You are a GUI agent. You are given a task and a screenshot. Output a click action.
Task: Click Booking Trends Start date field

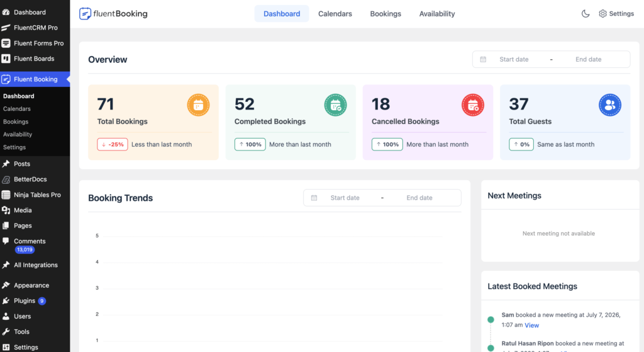pos(345,198)
